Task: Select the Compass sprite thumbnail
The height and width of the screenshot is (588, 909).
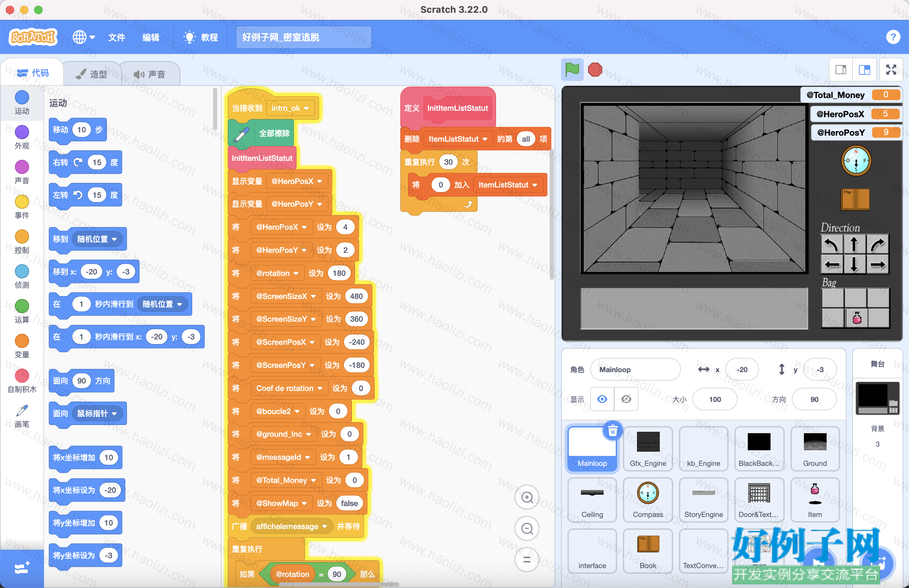Action: (648, 500)
